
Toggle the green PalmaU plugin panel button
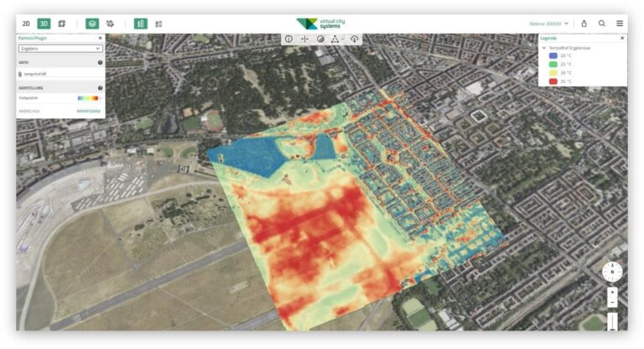pos(141,23)
